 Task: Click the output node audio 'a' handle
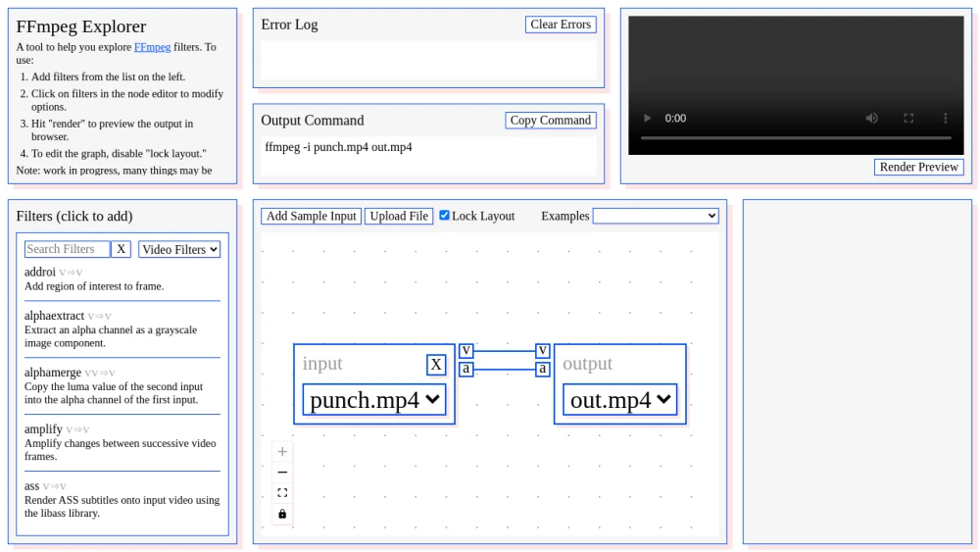point(543,369)
